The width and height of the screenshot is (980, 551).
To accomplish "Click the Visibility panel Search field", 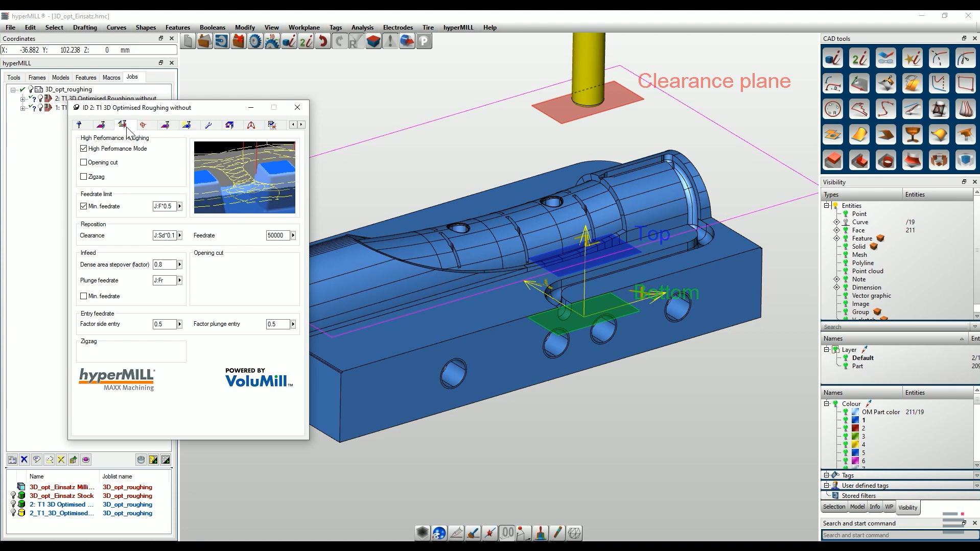I will [x=895, y=327].
